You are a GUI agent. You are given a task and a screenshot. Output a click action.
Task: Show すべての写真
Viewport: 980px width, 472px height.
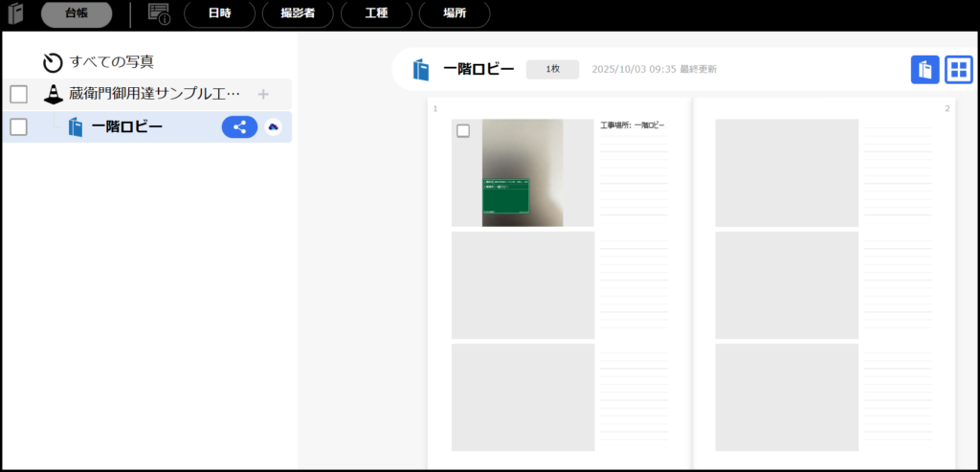point(111,62)
